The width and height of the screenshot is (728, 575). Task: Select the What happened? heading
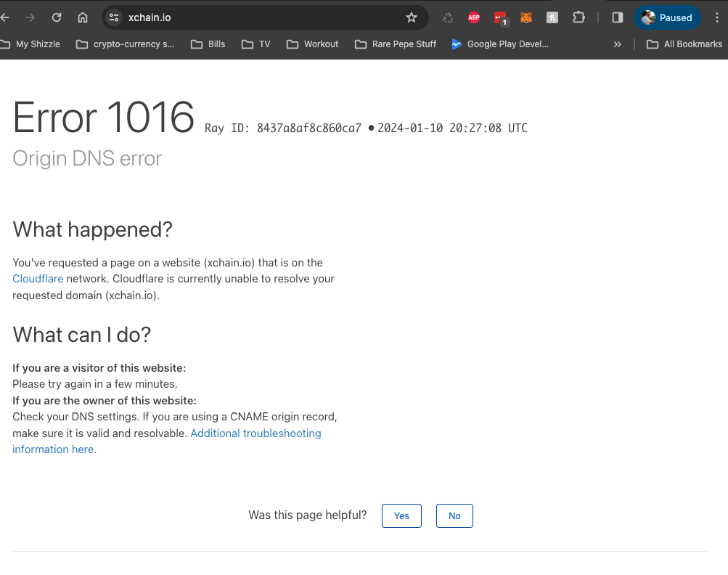pyautogui.click(x=92, y=229)
